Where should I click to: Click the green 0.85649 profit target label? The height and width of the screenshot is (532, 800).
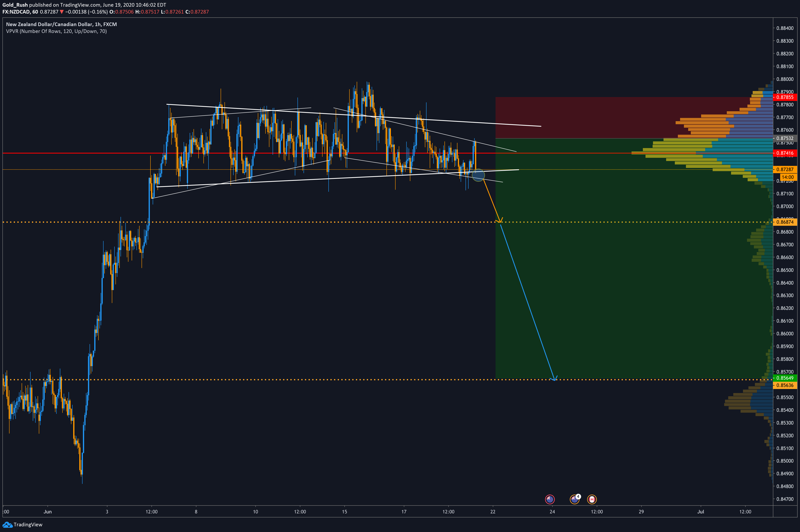pos(785,378)
